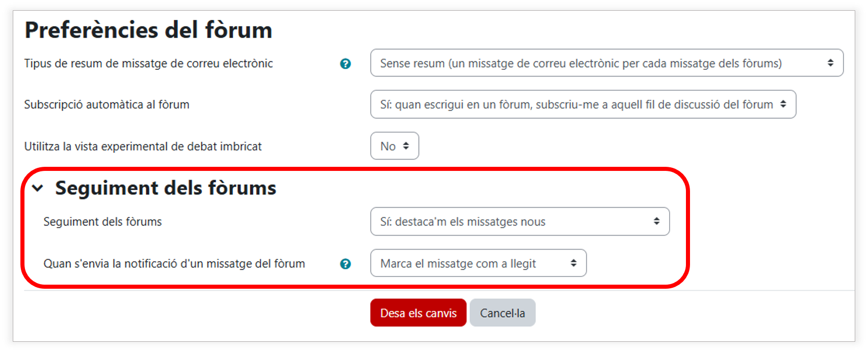Click the 'Quan s'envia la notificació' label

click(174, 264)
